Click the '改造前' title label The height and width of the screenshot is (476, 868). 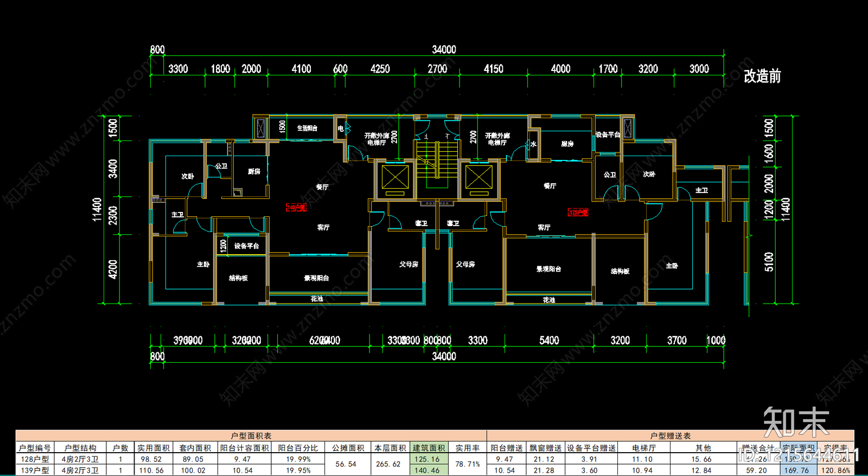[762, 76]
